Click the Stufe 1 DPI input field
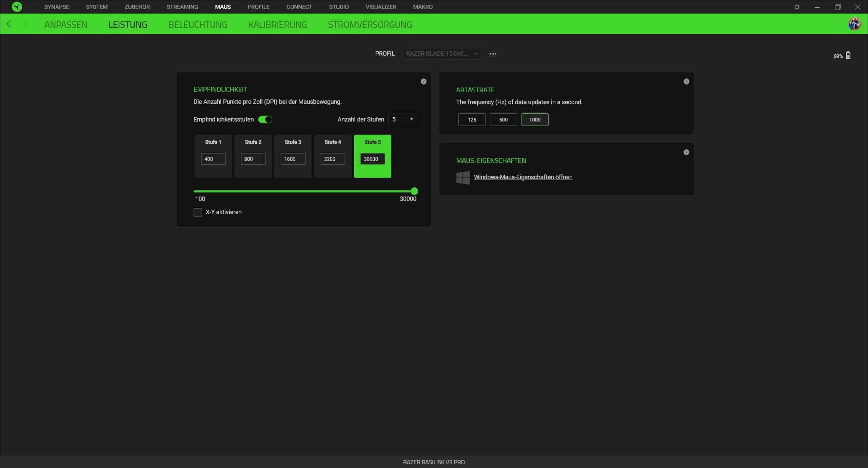Image resolution: width=868 pixels, height=468 pixels. (213, 159)
